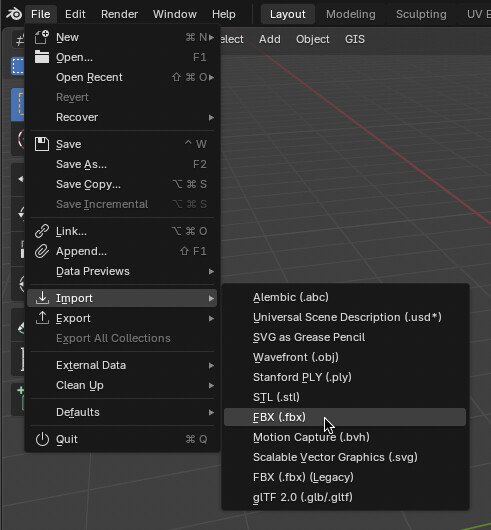Choose Quit from the File menu

pos(122,439)
